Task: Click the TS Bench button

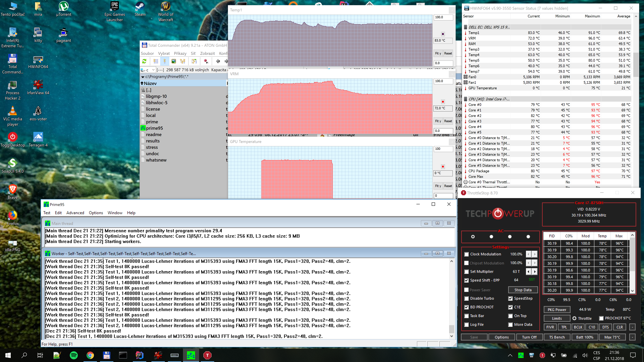Action: (x=557, y=337)
